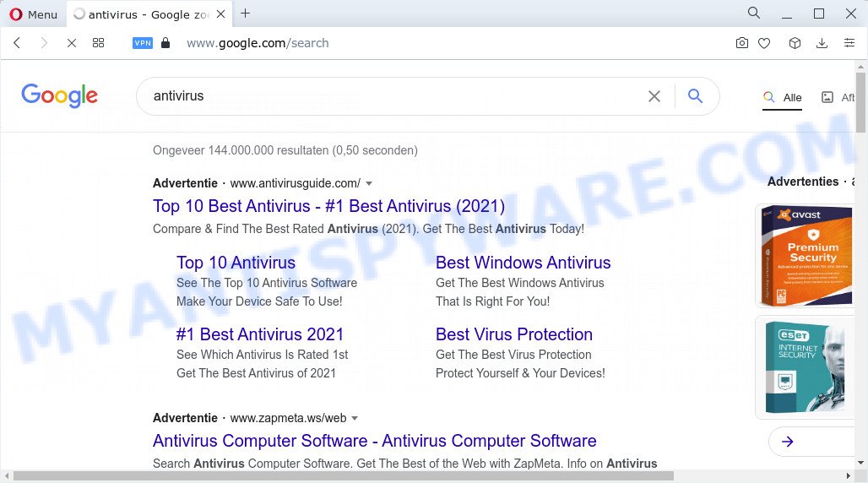Add page to bookmarks with heart icon

(x=764, y=43)
